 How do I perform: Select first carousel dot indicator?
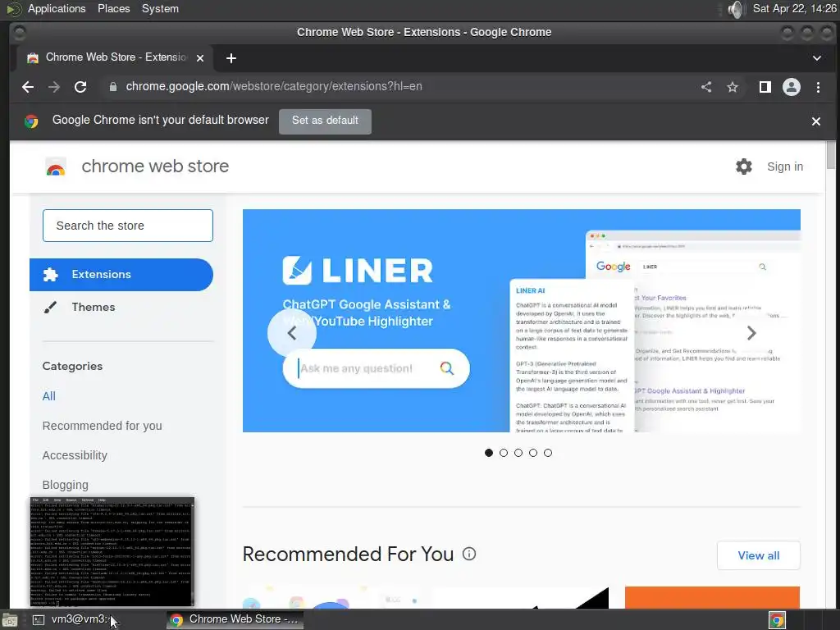pos(489,453)
